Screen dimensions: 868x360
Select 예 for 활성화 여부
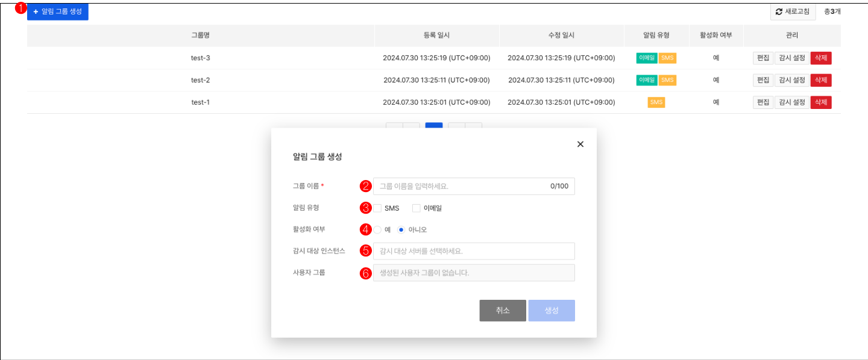click(377, 229)
